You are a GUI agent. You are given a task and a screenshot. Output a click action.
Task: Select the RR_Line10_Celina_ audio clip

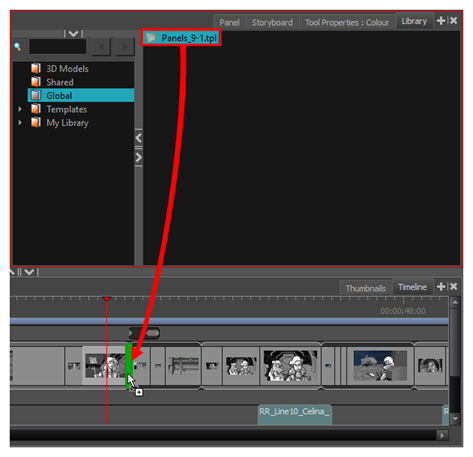(295, 414)
